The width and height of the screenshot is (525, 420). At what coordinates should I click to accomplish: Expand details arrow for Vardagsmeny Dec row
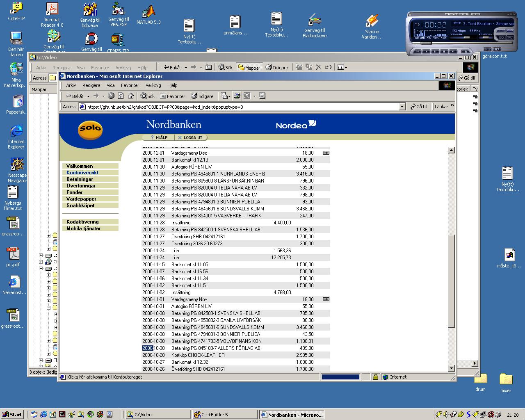(326, 153)
